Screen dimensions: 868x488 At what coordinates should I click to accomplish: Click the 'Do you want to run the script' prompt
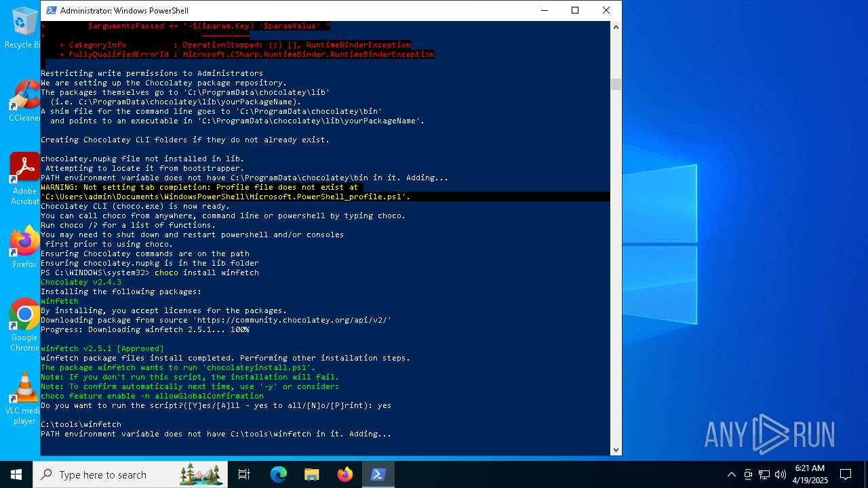click(216, 405)
